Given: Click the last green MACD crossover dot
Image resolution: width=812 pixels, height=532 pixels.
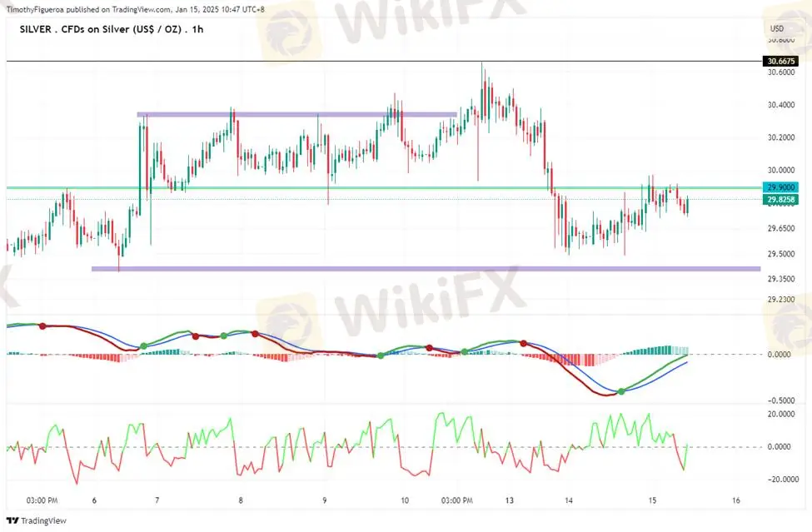Looking at the screenshot, I should click(x=621, y=392).
